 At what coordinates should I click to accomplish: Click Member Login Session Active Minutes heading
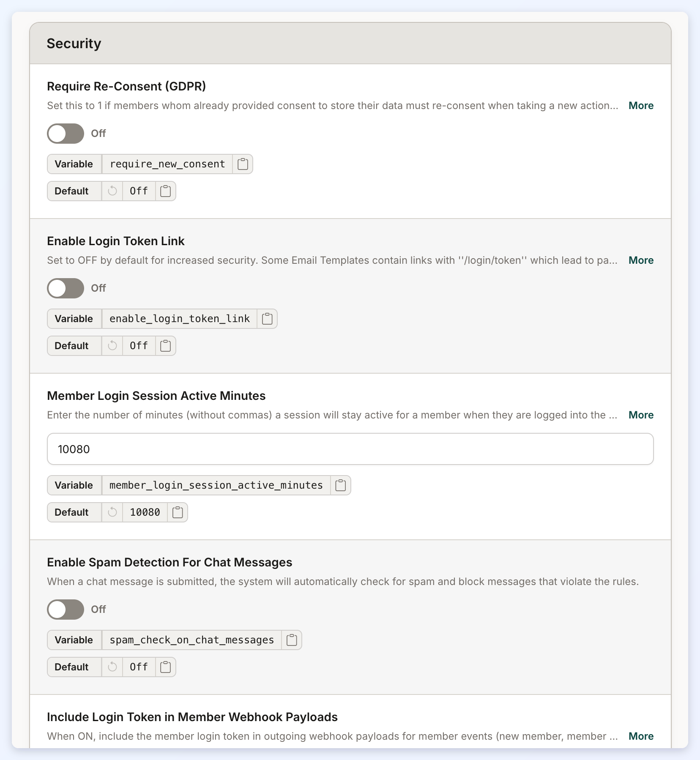click(156, 396)
